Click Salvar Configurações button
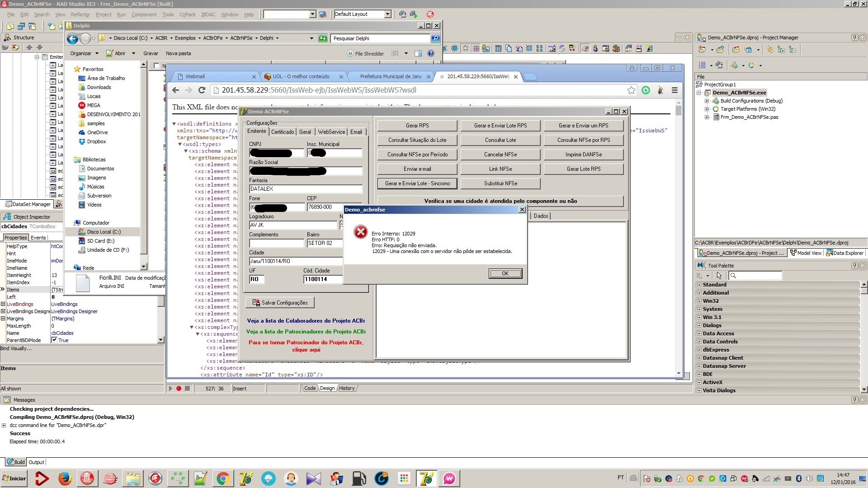Viewport: 868px width, 488px height. (x=280, y=303)
